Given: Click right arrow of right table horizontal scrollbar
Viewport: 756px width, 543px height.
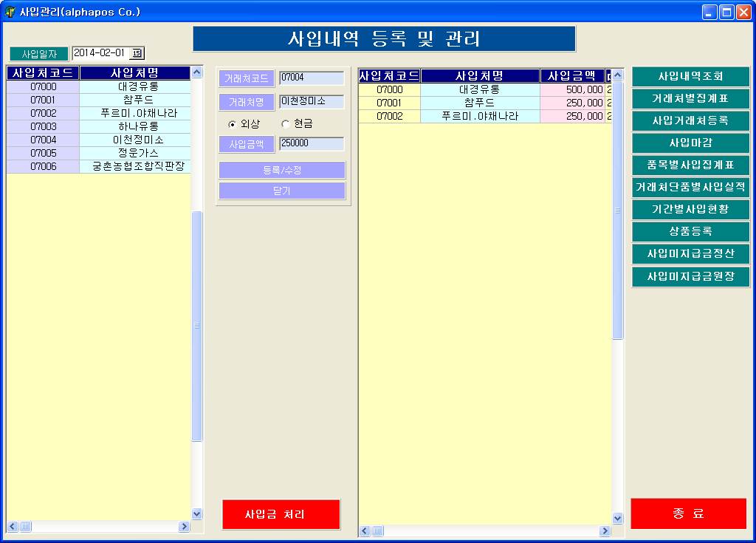Looking at the screenshot, I should [605, 531].
